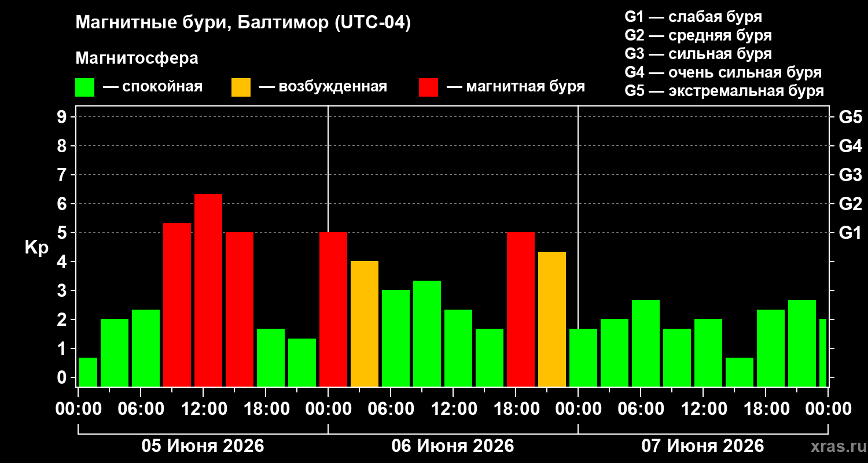Click the red bar starting 15:00 on 05 Июня
The height and width of the screenshot is (463, 868).
tap(240, 309)
